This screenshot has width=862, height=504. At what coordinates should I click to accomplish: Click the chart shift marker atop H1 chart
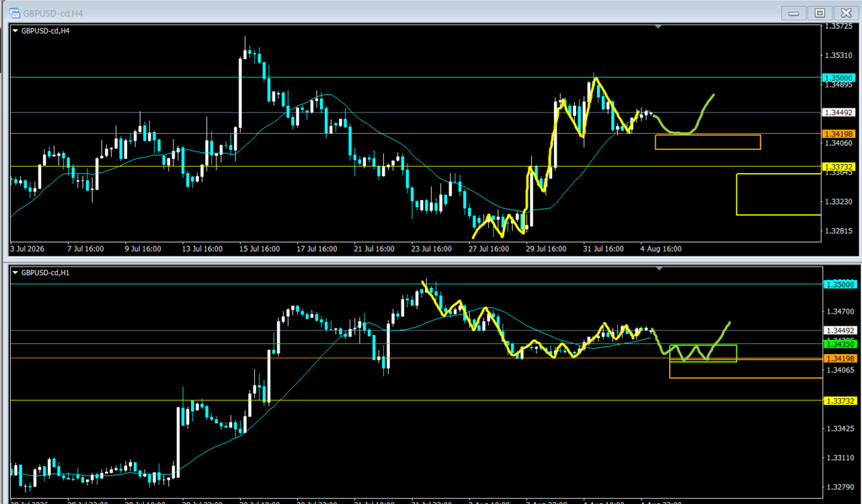point(658,268)
